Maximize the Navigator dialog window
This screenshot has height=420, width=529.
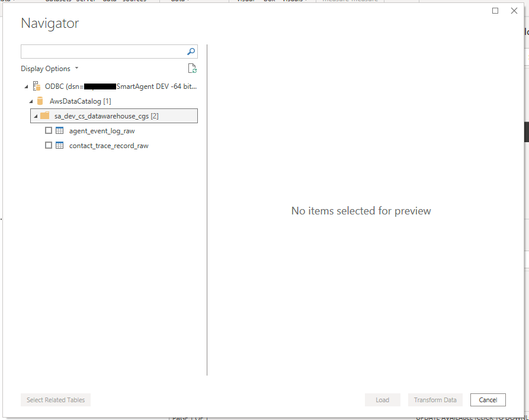pyautogui.click(x=495, y=11)
